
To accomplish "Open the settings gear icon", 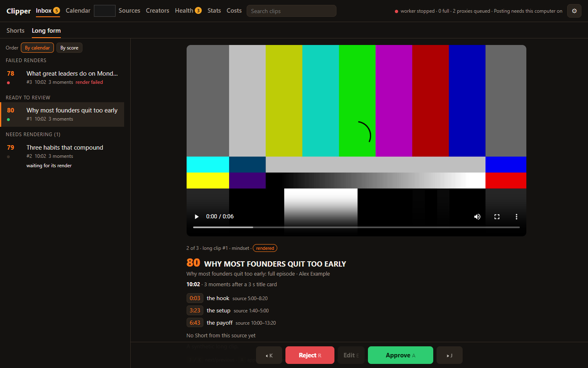I will (x=574, y=11).
